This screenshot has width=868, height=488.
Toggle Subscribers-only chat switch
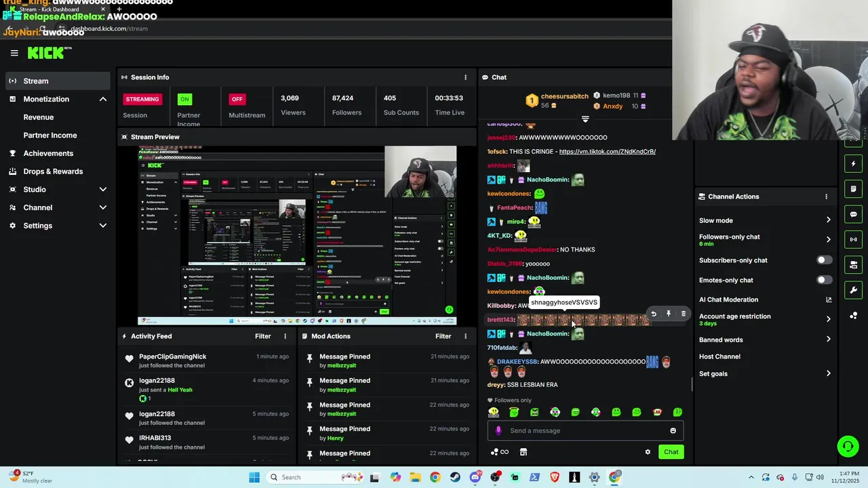(x=825, y=260)
